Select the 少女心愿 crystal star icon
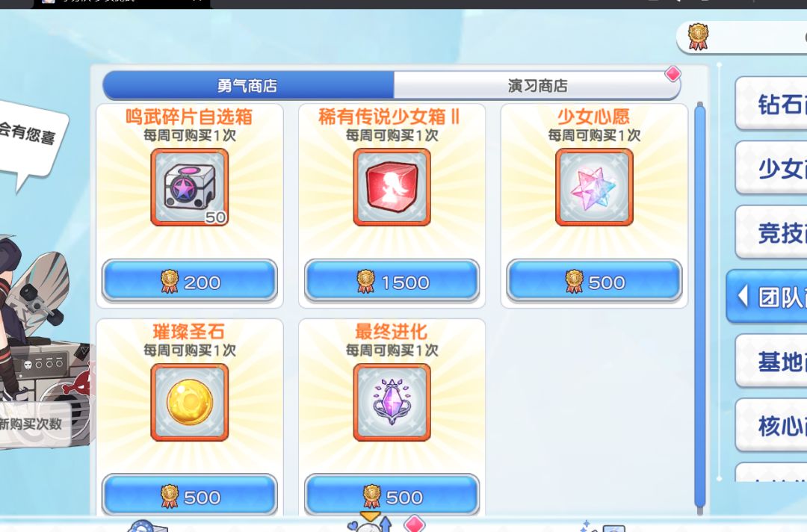The height and width of the screenshot is (532, 807). [x=594, y=188]
